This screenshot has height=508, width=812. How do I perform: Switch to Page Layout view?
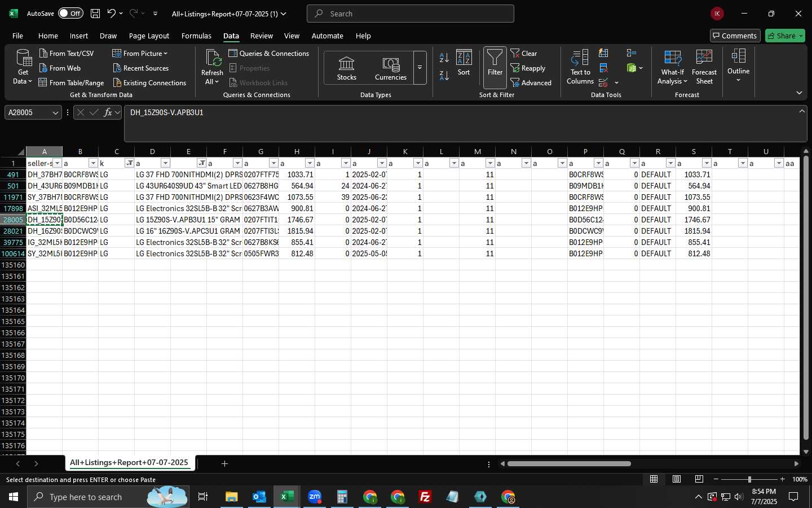pyautogui.click(x=677, y=479)
